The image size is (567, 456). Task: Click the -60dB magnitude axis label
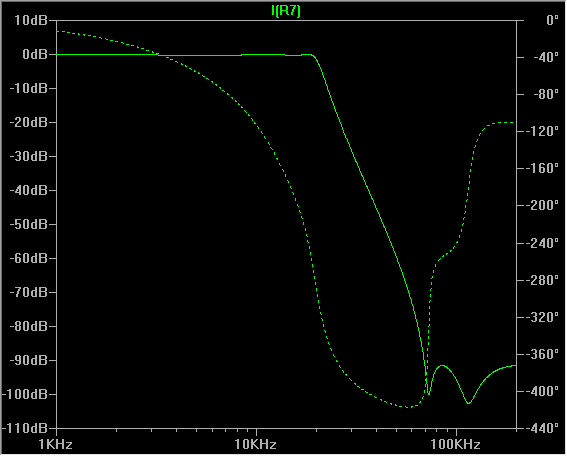(x=29, y=258)
